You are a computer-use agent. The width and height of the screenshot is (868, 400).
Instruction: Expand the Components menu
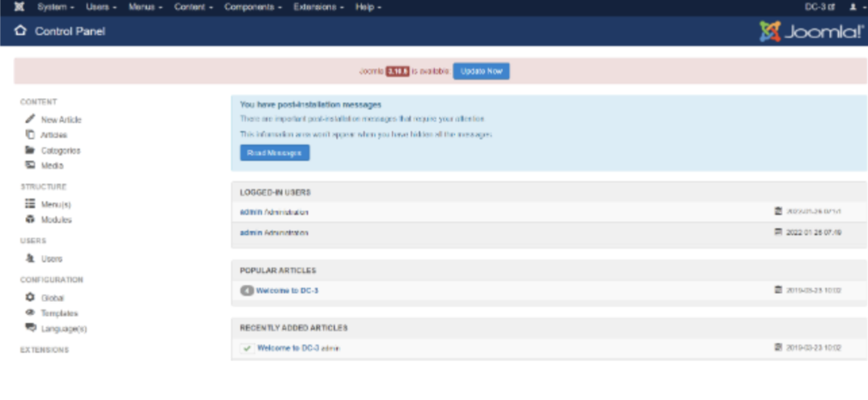coord(253,7)
